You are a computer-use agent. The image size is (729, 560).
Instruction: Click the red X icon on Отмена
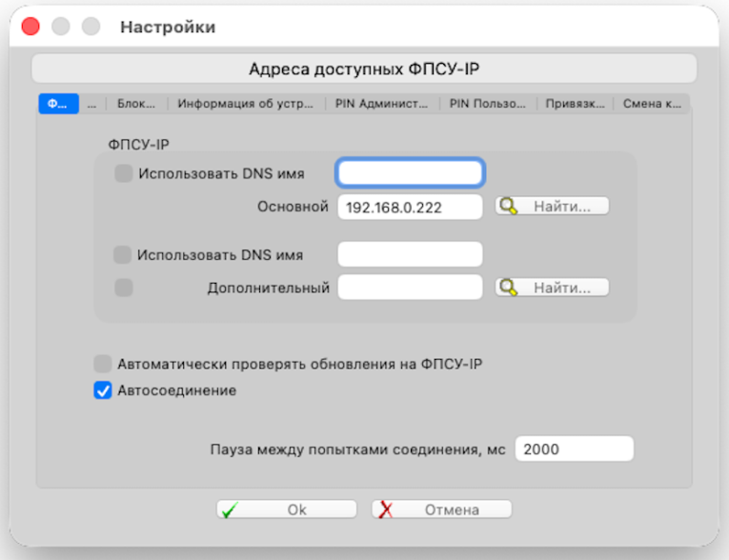(385, 510)
